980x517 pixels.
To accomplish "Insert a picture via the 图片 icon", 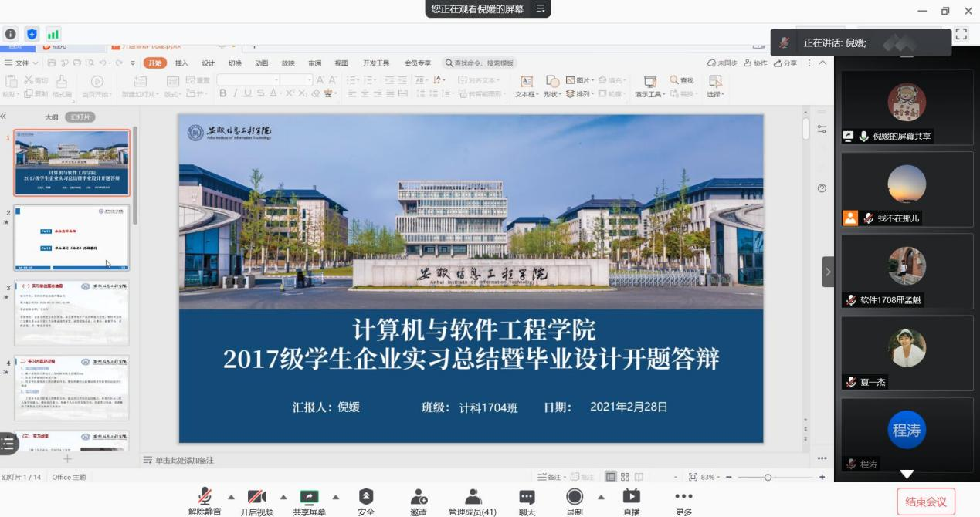I will coord(575,80).
